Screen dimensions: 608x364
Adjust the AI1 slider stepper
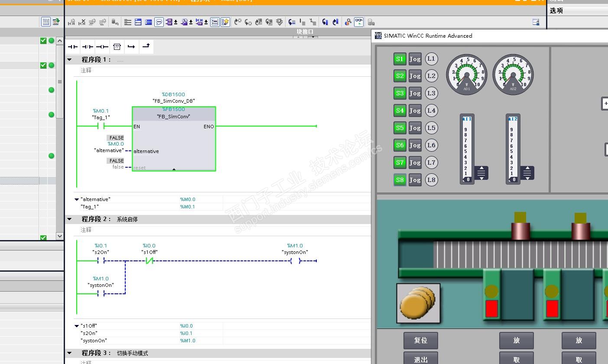481,173
